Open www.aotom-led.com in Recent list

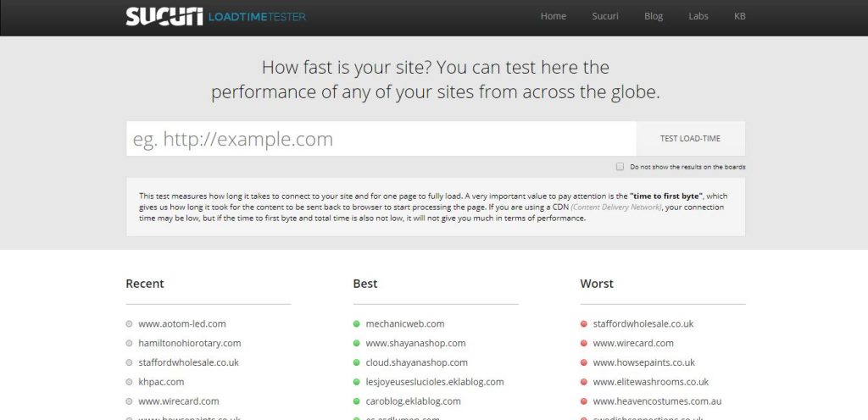tap(182, 323)
